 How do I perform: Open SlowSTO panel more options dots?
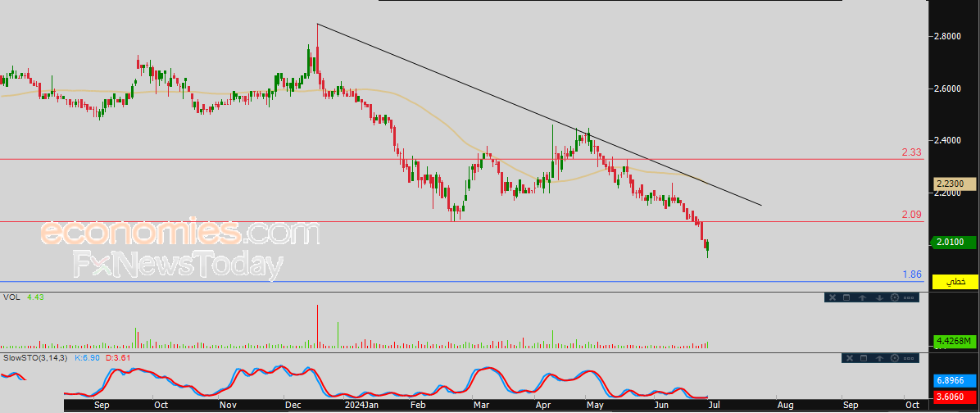910,358
